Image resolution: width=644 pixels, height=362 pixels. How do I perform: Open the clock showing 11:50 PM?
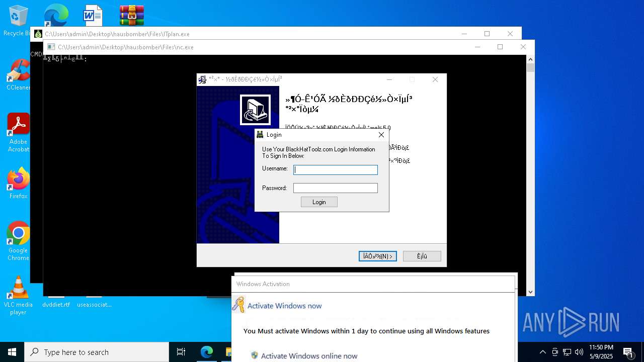click(x=601, y=352)
